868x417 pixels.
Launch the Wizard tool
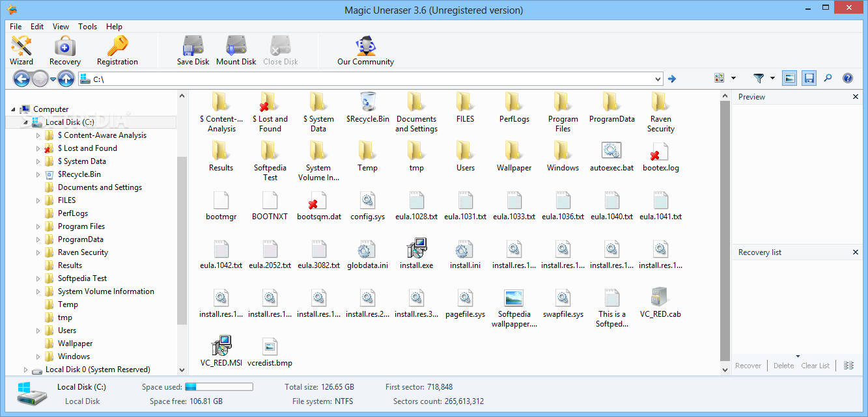(21, 51)
